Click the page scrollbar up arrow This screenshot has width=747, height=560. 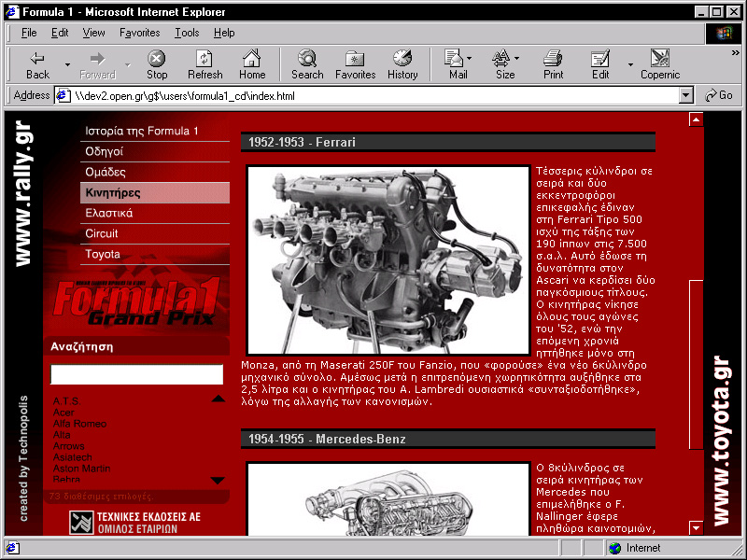[x=696, y=119]
